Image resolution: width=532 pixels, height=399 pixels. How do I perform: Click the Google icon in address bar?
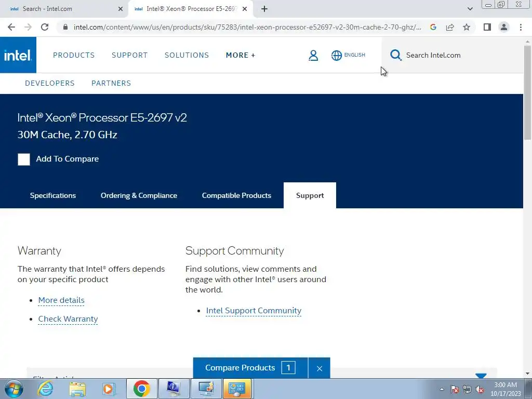[433, 27]
